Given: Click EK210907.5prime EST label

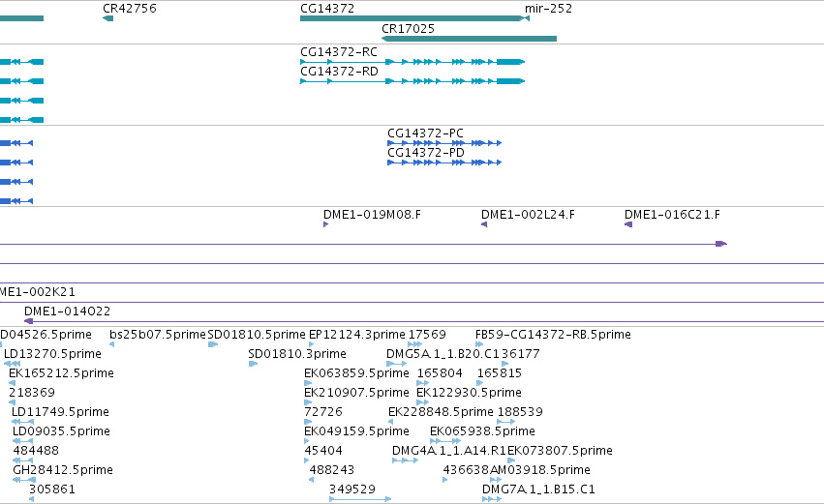Looking at the screenshot, I should 357,393.
